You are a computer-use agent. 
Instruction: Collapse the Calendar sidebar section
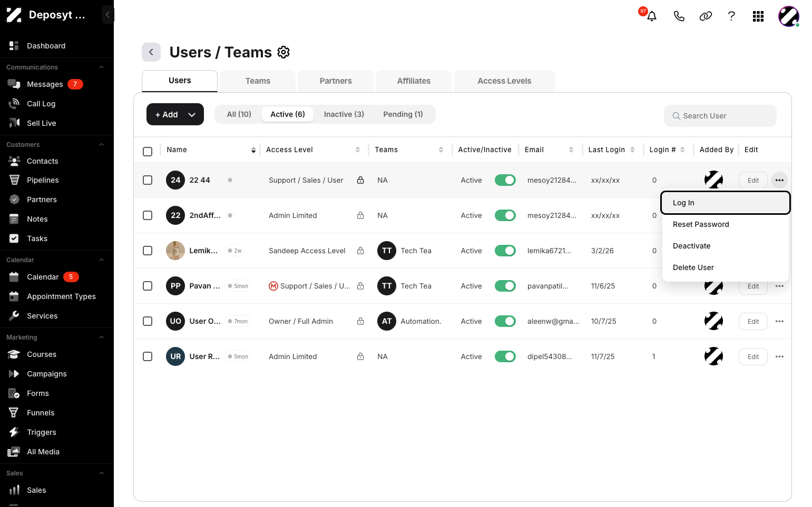102,260
